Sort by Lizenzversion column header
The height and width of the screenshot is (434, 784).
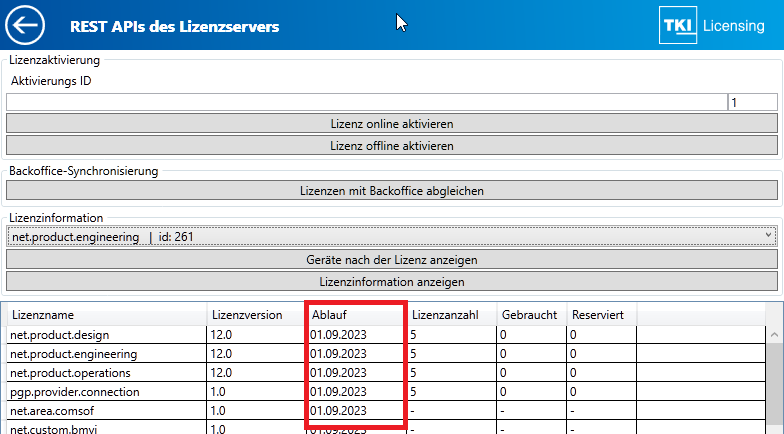click(256, 315)
